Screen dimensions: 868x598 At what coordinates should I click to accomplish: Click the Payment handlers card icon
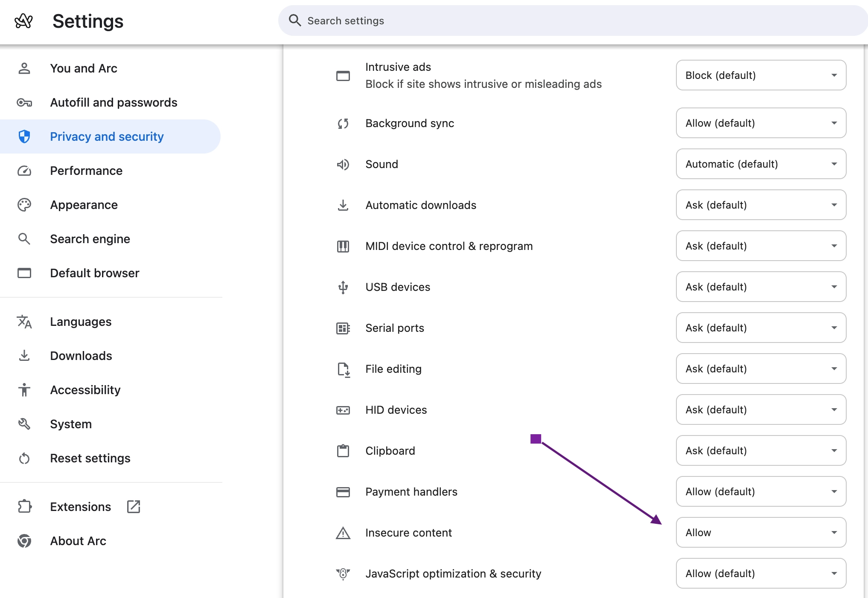[343, 492]
